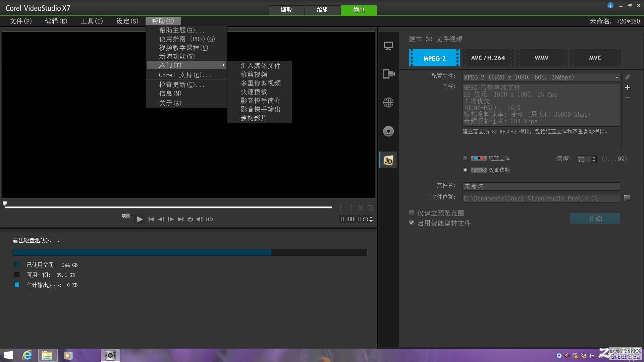Select the side-by-side 双重迭影 radio button
644x362 pixels.
click(465, 170)
